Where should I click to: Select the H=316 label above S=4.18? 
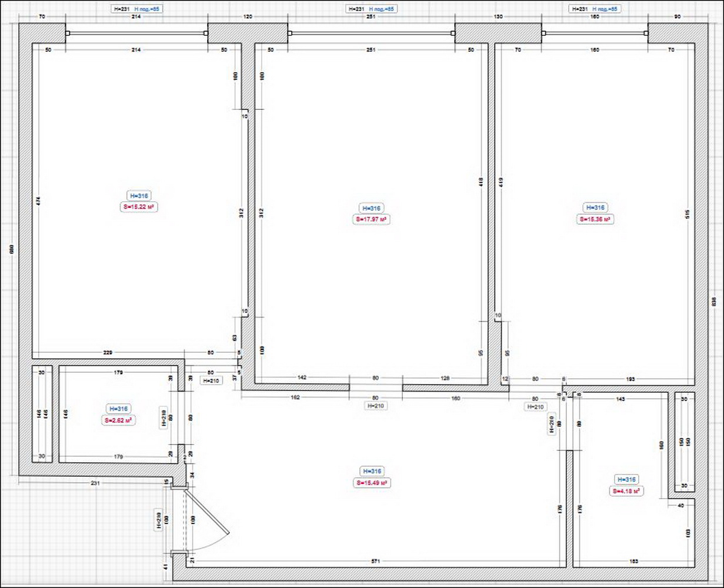[x=625, y=480]
